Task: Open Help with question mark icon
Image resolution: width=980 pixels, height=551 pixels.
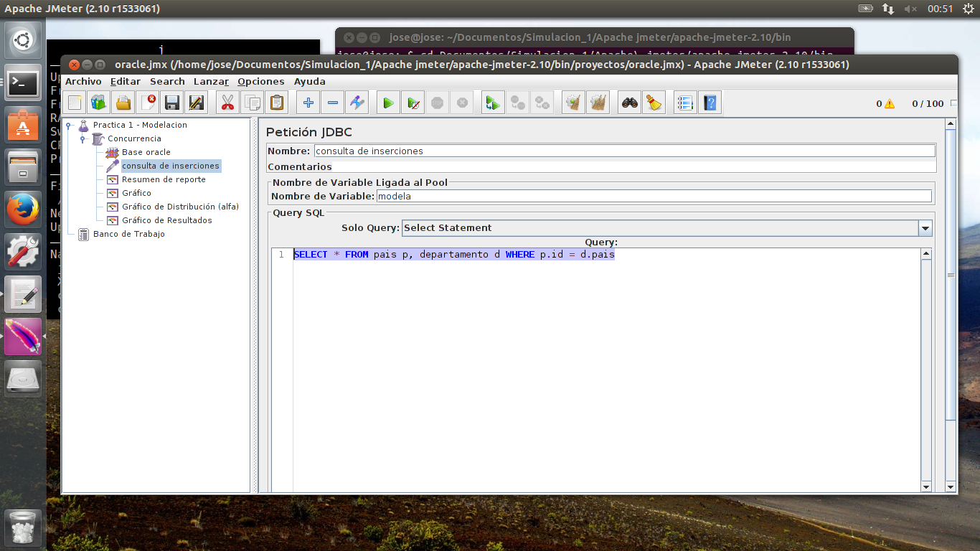Action: (x=710, y=103)
